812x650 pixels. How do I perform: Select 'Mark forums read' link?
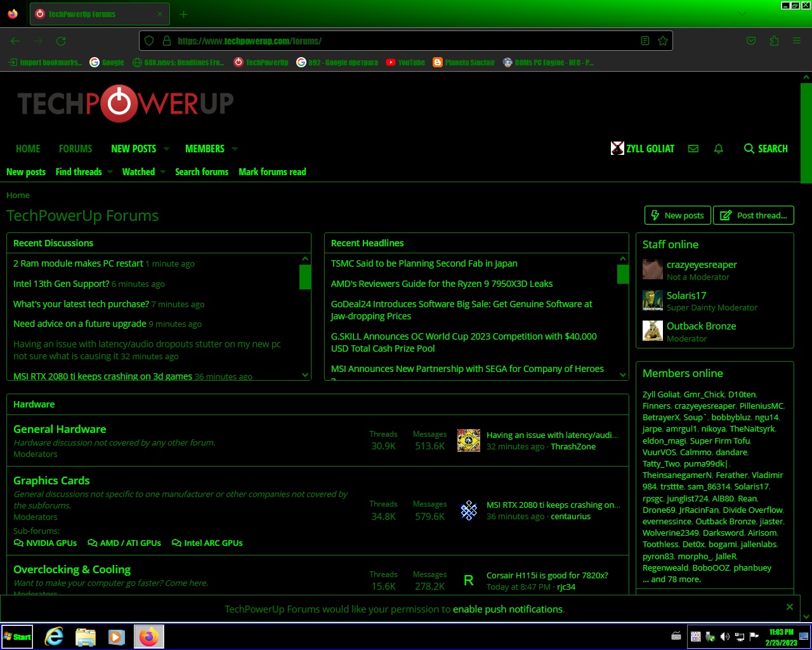tap(272, 172)
